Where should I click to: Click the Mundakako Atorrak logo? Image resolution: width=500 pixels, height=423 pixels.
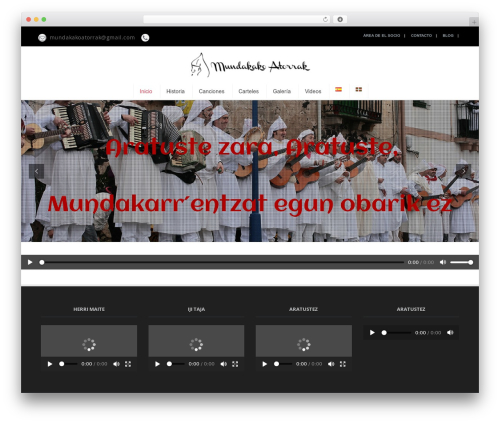click(250, 65)
